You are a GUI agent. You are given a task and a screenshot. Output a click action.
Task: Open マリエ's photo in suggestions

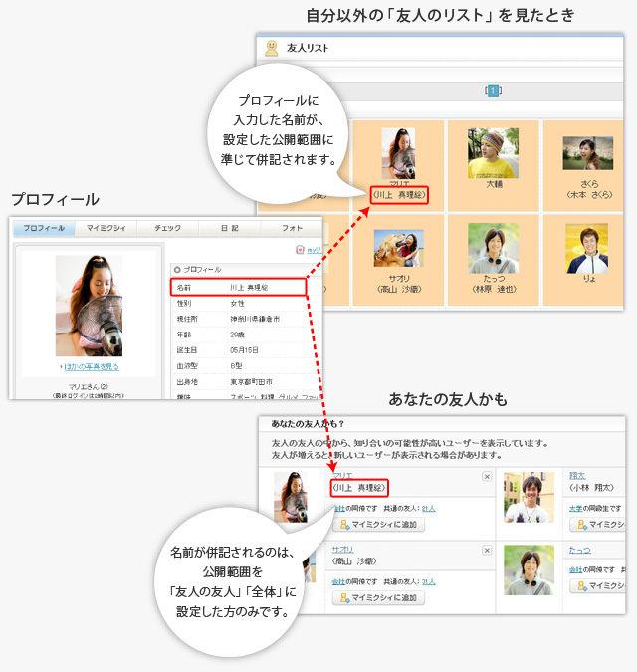coord(291,497)
